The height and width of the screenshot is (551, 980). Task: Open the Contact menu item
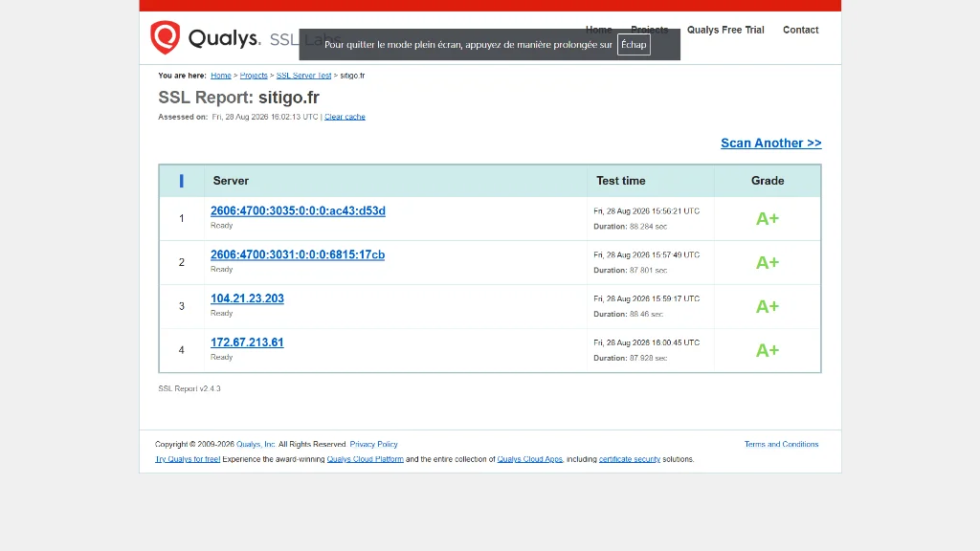coord(801,30)
